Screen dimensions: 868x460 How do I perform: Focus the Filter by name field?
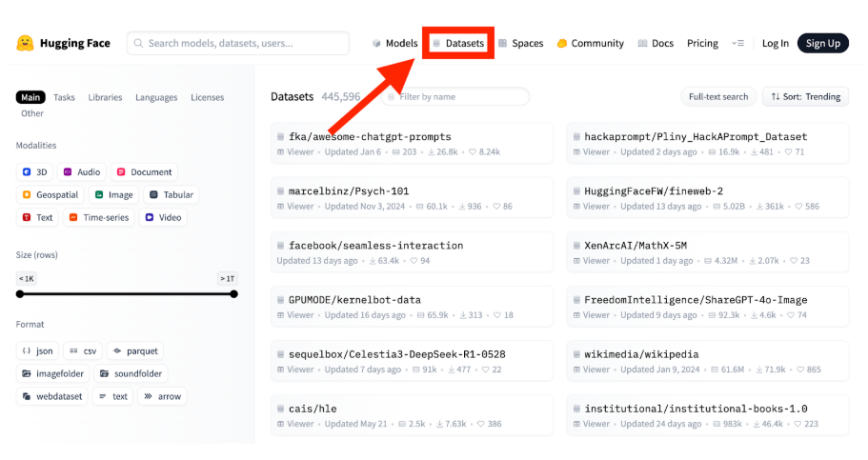pos(461,96)
